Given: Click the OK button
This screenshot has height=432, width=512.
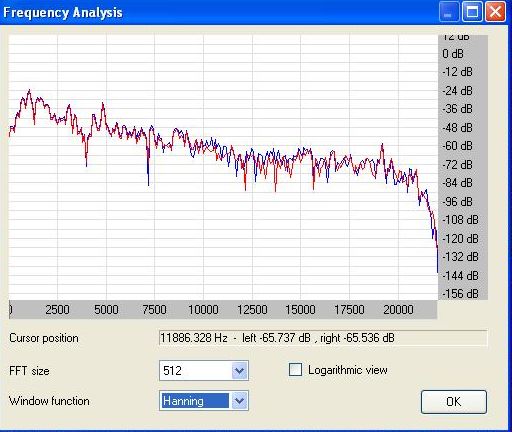Looking at the screenshot, I should 454,402.
